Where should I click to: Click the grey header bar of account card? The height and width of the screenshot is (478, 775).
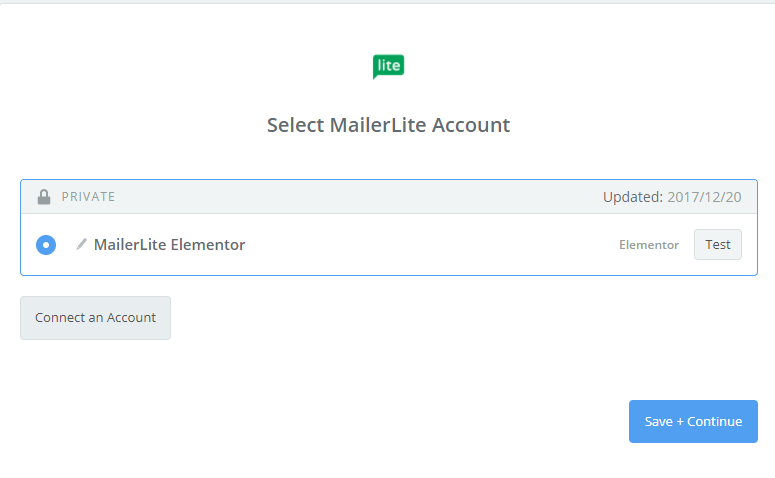[x=350, y=197]
